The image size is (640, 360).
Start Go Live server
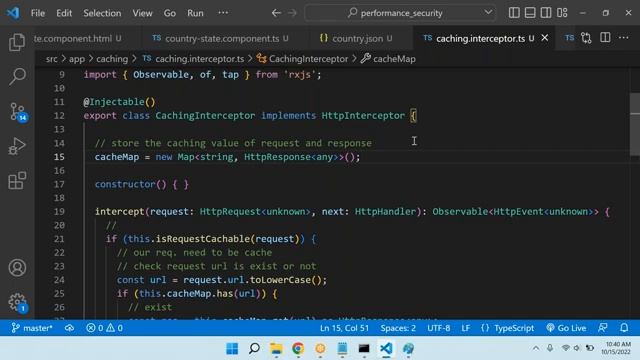[566, 328]
